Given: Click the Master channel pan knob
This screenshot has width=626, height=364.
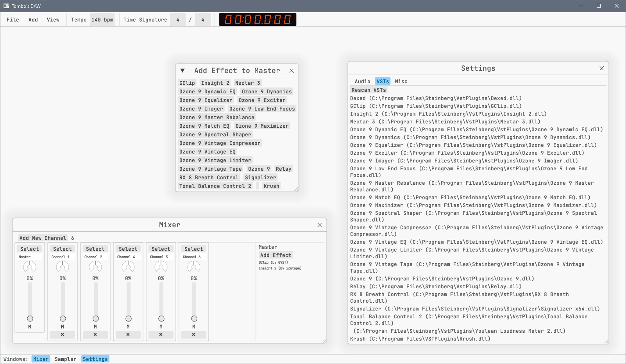Looking at the screenshot, I should click(x=30, y=267).
